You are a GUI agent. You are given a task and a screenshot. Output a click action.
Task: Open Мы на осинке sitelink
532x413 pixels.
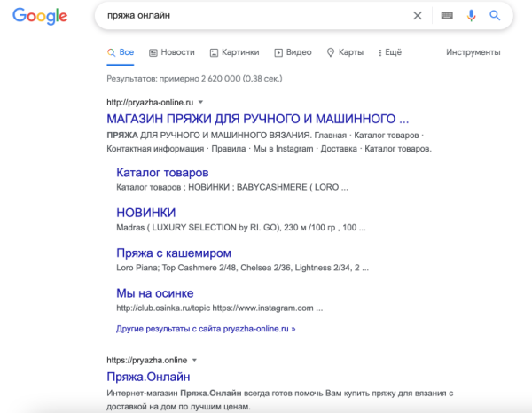[x=155, y=293]
